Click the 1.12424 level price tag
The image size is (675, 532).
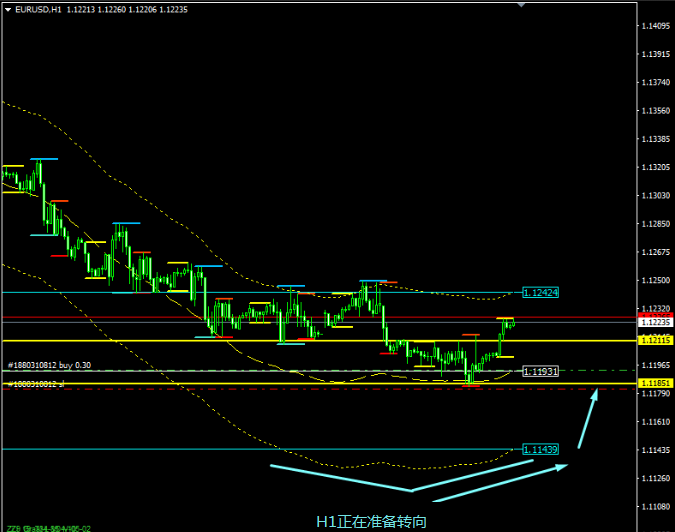coord(540,292)
